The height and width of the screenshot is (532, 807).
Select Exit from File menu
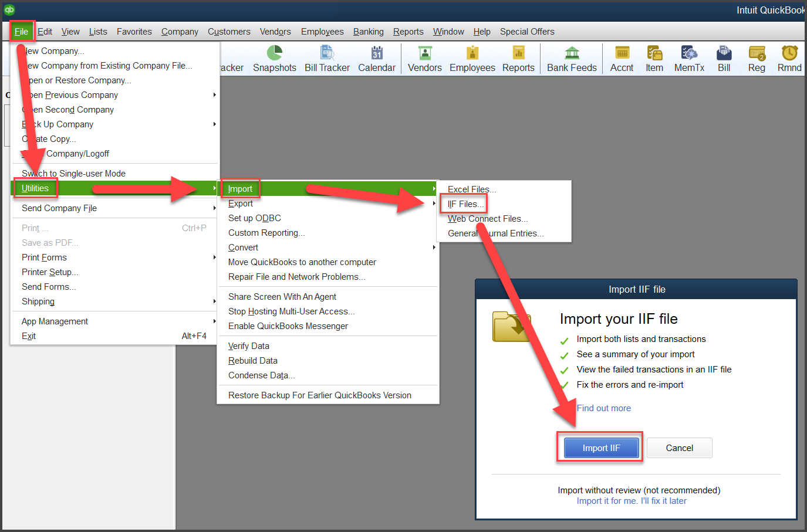pos(114,336)
